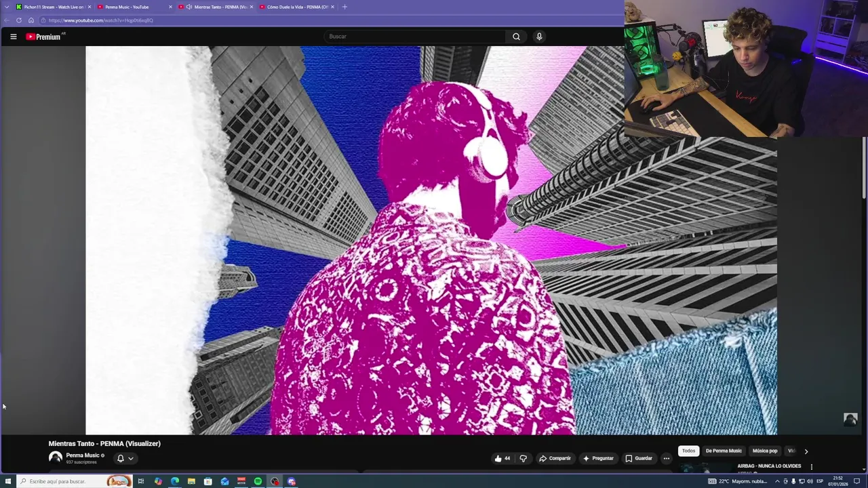
Task: Open options for AIRBAG - NUNCA LO OLVIDES
Action: (811, 467)
